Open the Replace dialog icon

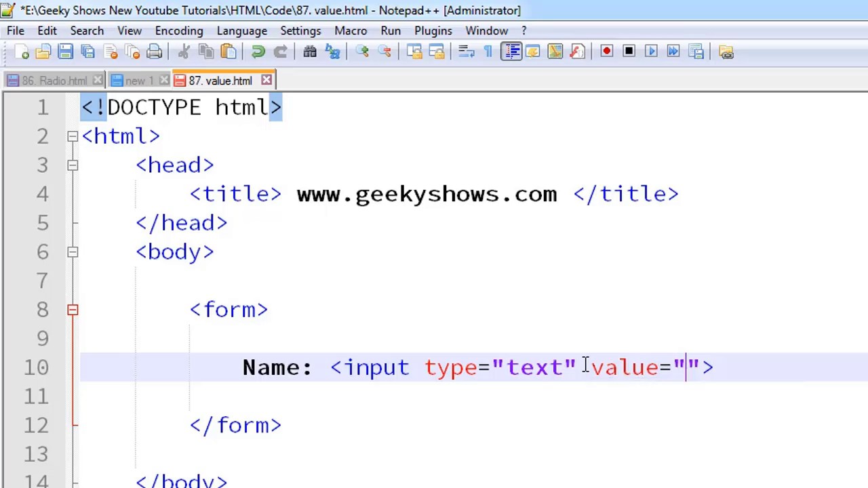332,52
